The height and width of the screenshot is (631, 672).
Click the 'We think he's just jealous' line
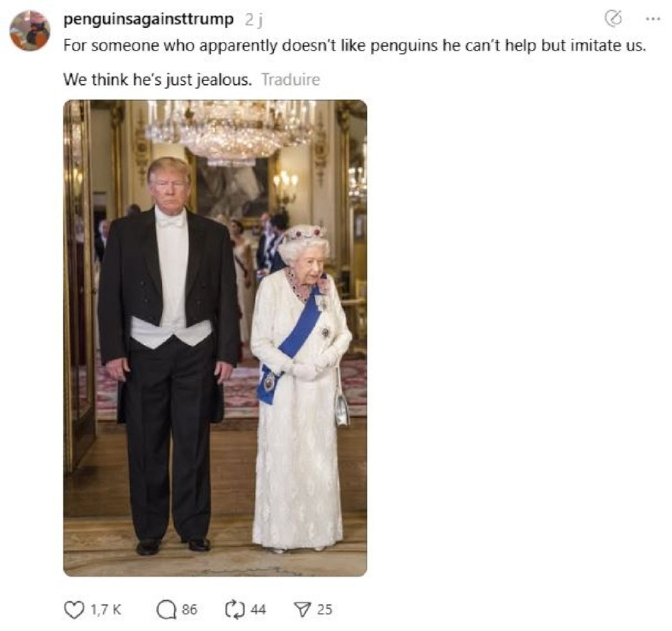pyautogui.click(x=157, y=80)
